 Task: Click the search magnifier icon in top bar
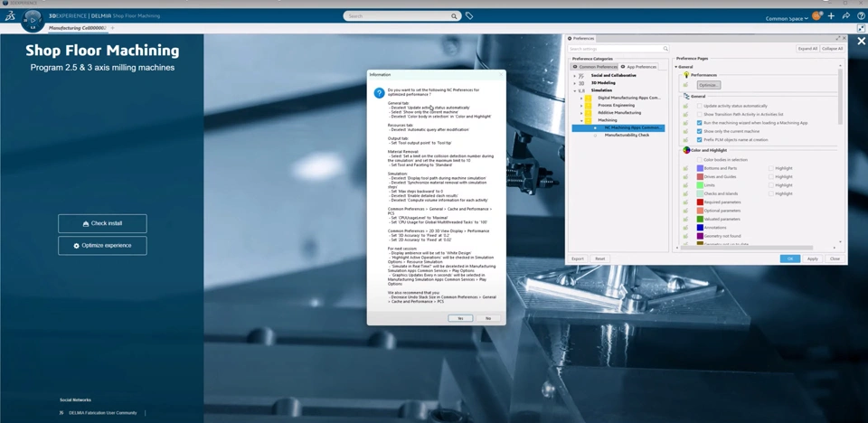pyautogui.click(x=454, y=16)
